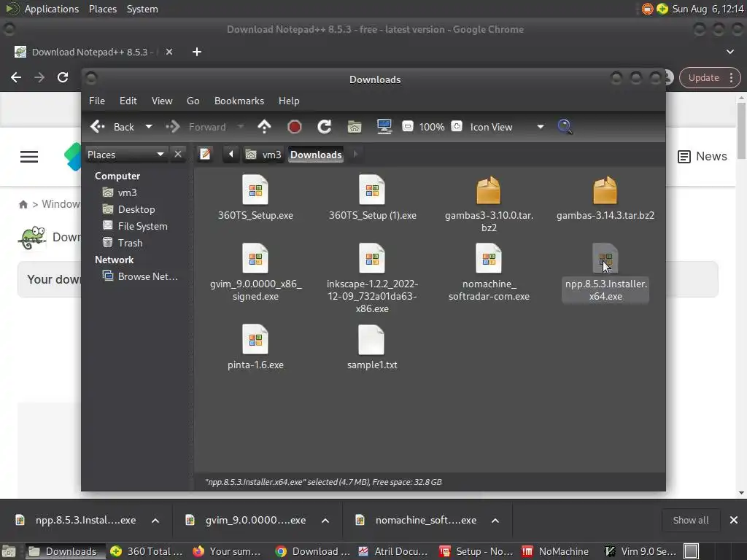Open the System menu in top panel
The width and height of the screenshot is (747, 560).
click(142, 9)
